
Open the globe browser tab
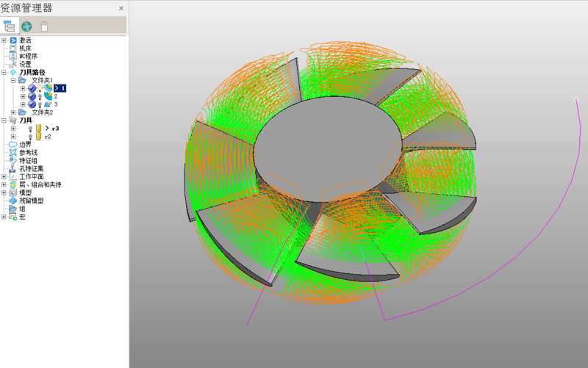pos(26,26)
